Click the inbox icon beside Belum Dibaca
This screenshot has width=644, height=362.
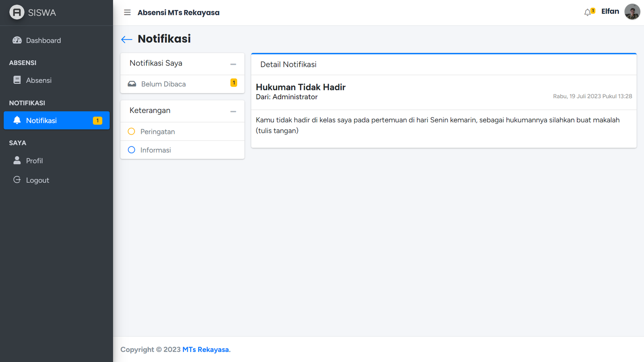pos(132,84)
